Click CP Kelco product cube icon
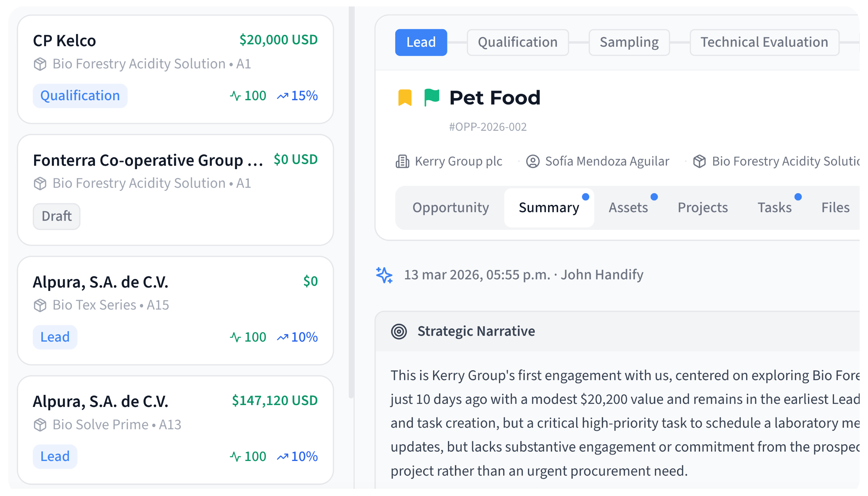Image resolution: width=868 pixels, height=496 pixels. tap(40, 64)
